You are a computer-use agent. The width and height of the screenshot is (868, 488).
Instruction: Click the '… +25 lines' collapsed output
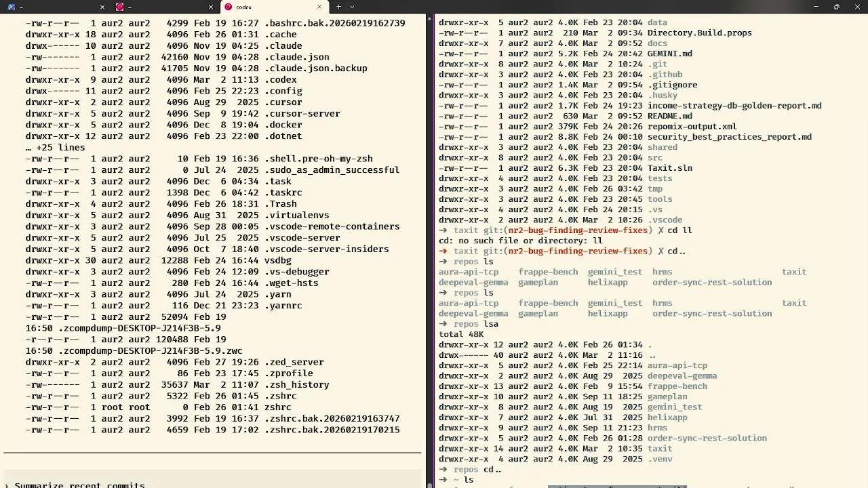coord(56,147)
